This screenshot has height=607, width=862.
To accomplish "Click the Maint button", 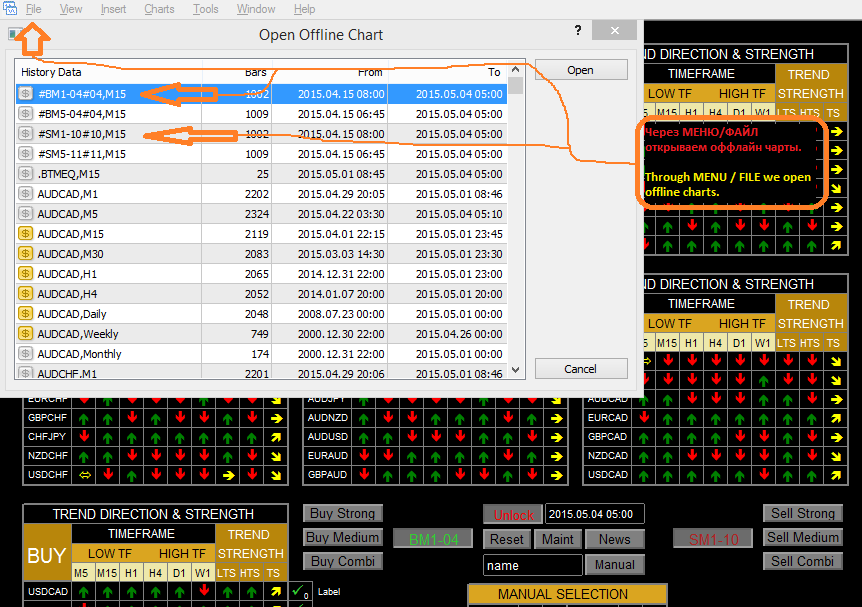I will pos(557,539).
